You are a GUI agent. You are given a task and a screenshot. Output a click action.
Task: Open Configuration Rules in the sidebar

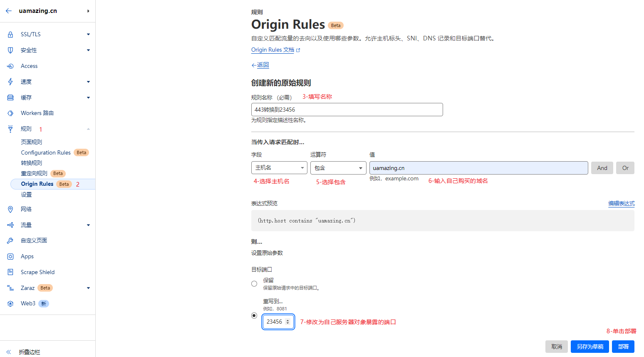tap(46, 152)
